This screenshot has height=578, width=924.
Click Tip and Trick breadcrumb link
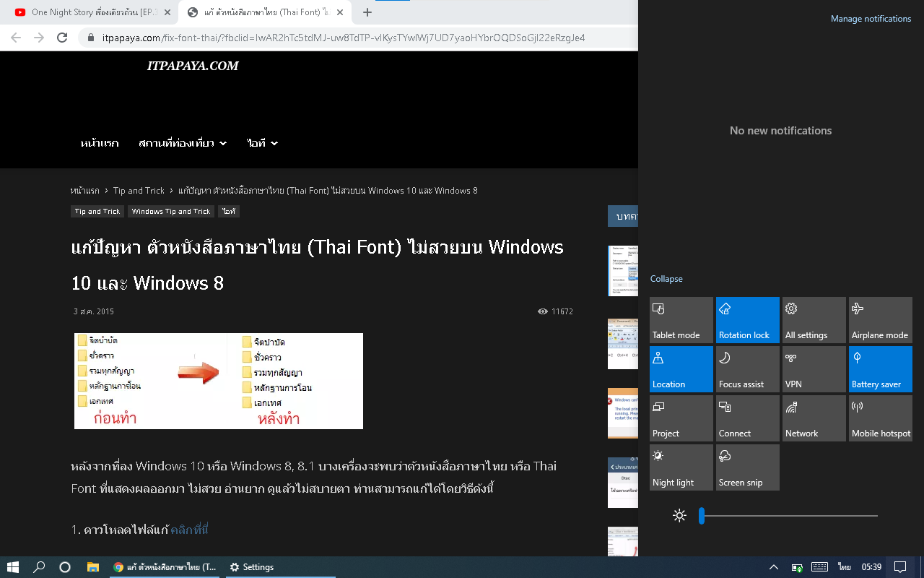pyautogui.click(x=139, y=191)
